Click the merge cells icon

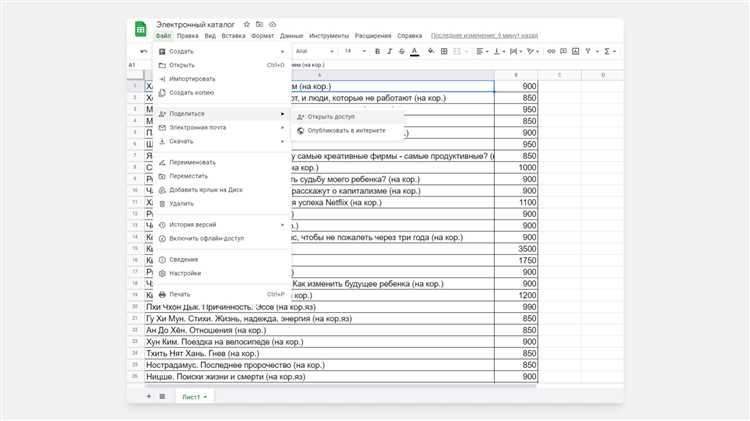pos(457,51)
